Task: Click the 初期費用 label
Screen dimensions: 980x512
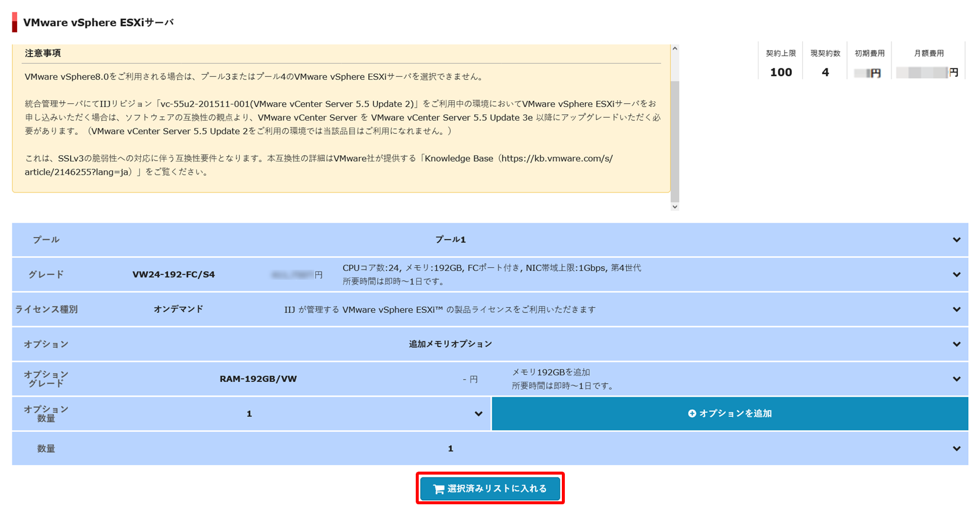Action: (x=870, y=53)
